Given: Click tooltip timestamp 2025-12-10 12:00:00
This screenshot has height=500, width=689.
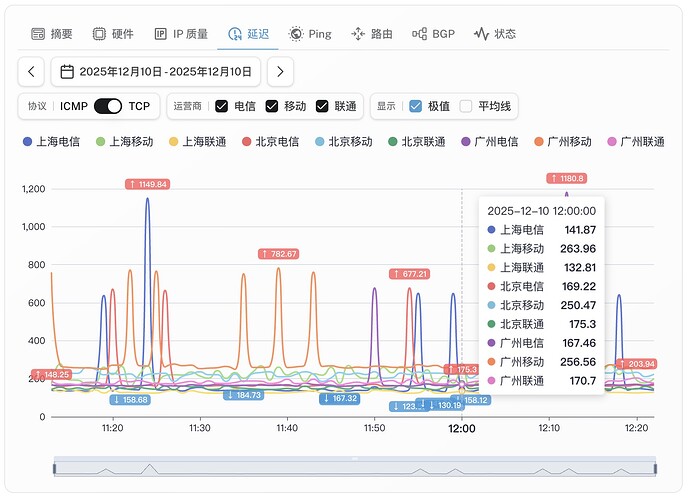Looking at the screenshot, I should (542, 211).
